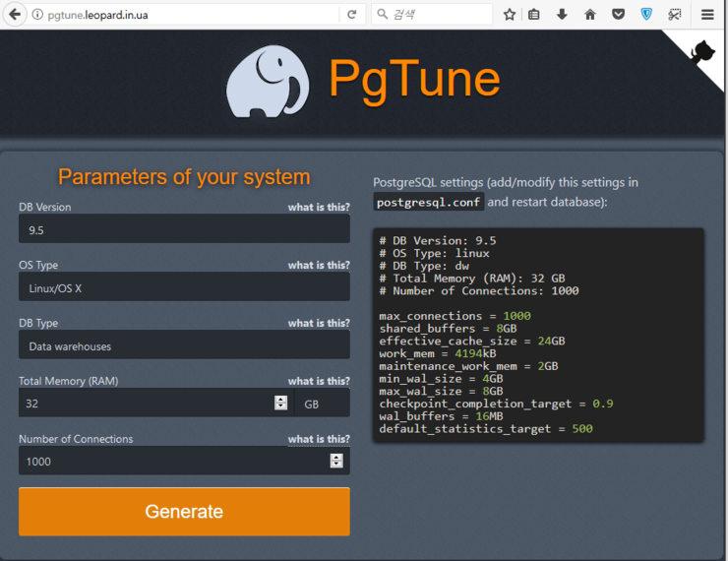The height and width of the screenshot is (561, 728).
Task: Click the 'min_wal_size = 4GB' line
Action: (x=441, y=379)
